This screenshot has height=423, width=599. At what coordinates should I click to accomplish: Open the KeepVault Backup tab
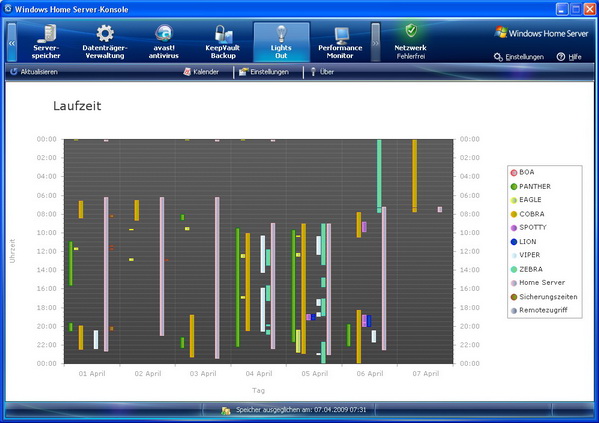(x=223, y=42)
